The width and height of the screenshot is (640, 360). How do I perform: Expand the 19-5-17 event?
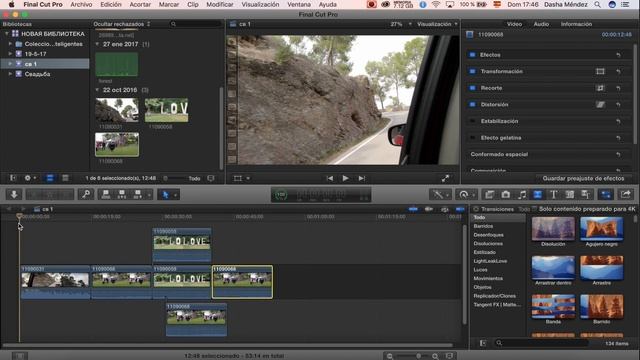pyautogui.click(x=10, y=54)
